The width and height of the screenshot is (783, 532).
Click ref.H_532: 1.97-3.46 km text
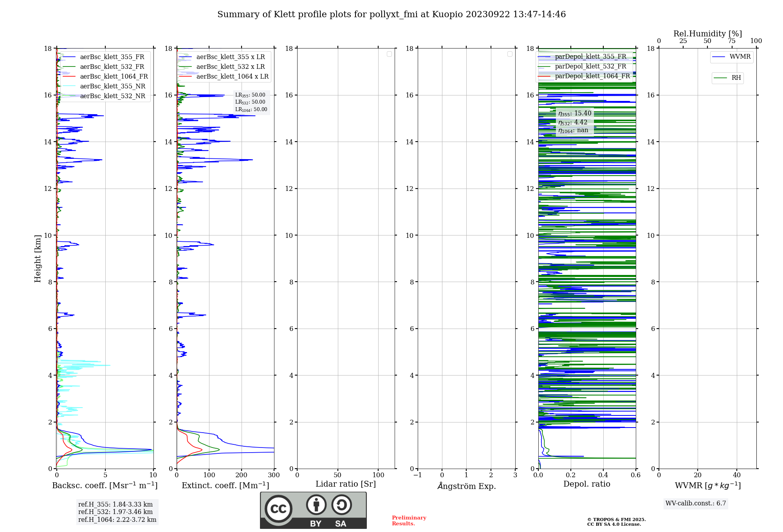point(115,512)
